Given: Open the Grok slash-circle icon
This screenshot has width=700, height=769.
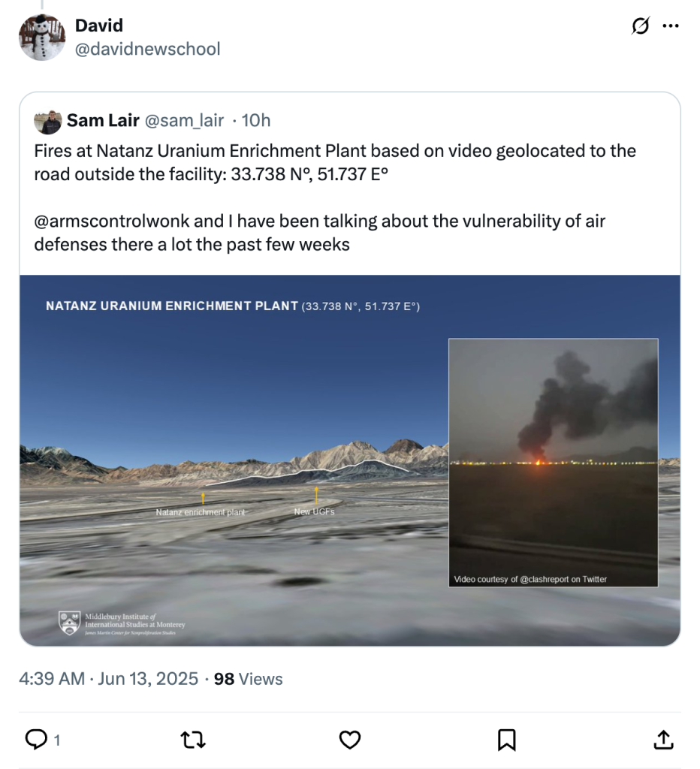Looking at the screenshot, I should 641,27.
